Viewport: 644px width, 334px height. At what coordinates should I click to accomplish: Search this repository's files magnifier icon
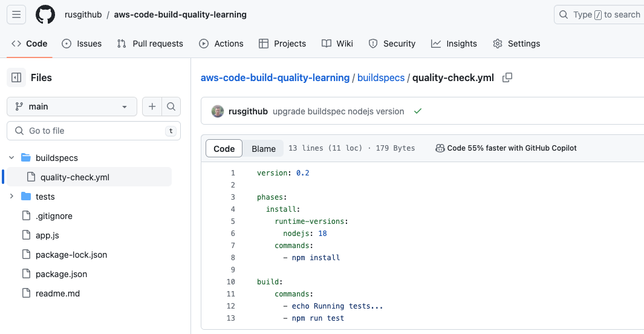[171, 107]
